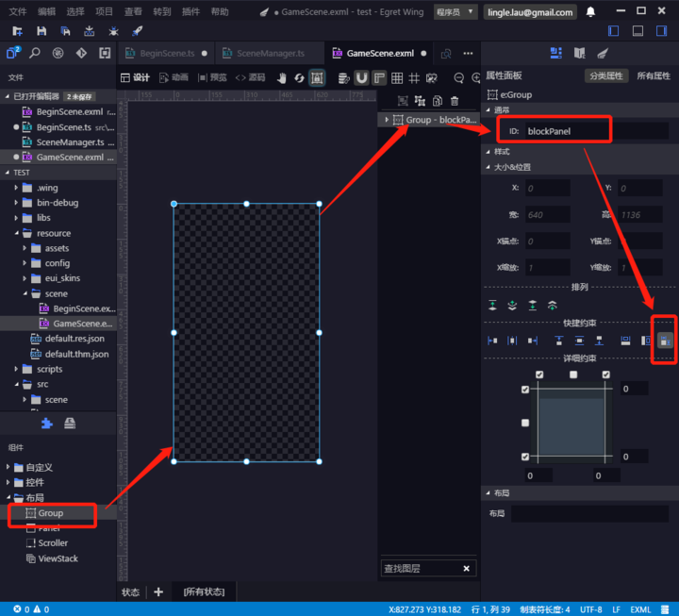Viewport: 679px width, 616px height.
Task: Toggle the horizontal-center constraint checkbox on top row
Action: coord(573,375)
